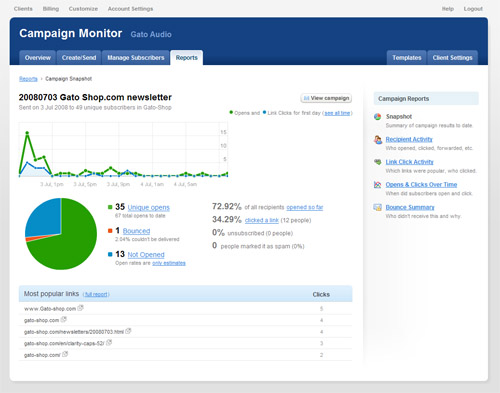Open the Recipient Activity report link
This screenshot has height=393, width=500.
tap(409, 139)
